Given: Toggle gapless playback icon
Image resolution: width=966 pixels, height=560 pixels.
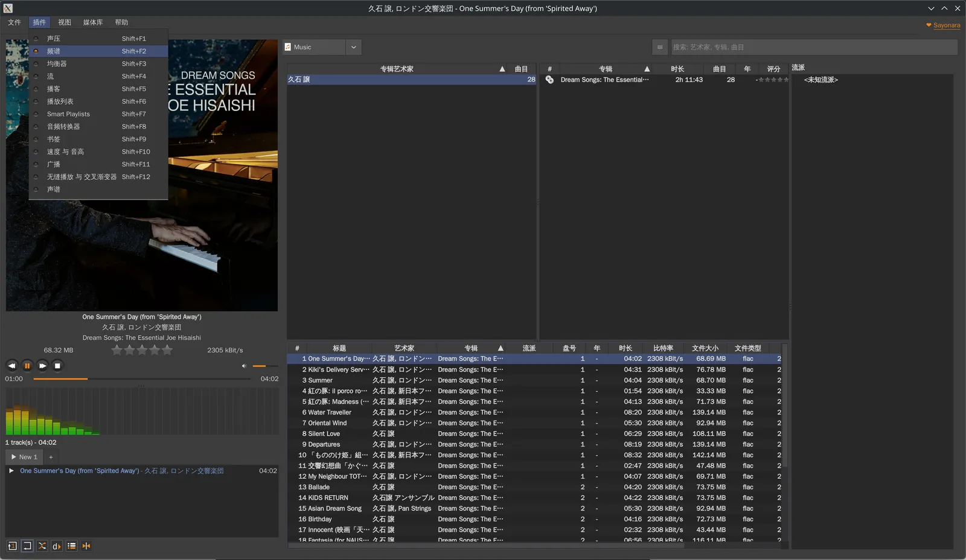Looking at the screenshot, I should (86, 546).
